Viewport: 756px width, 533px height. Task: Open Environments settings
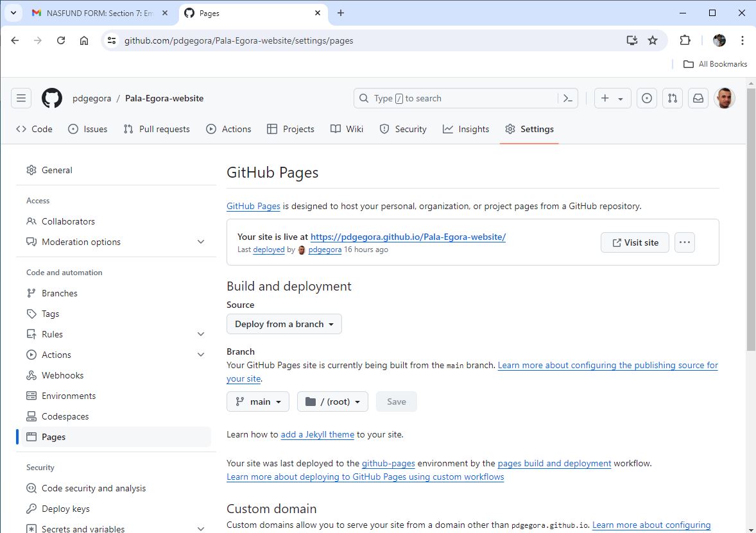click(x=116, y=396)
